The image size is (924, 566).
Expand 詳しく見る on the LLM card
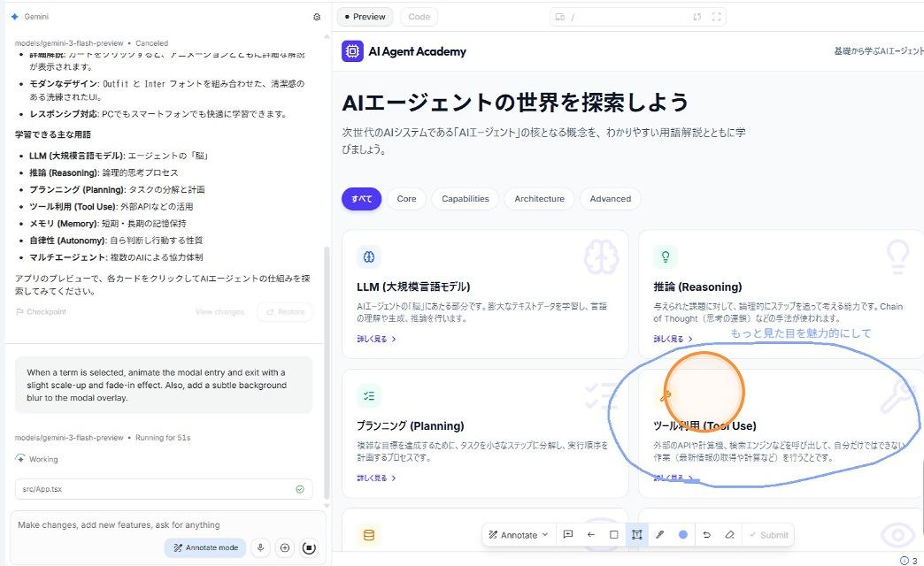(376, 339)
